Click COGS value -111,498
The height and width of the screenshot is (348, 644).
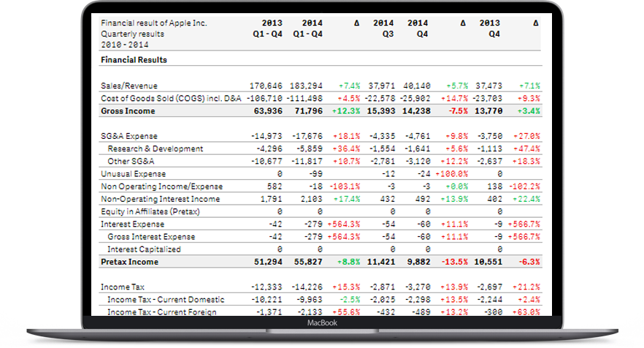click(304, 98)
